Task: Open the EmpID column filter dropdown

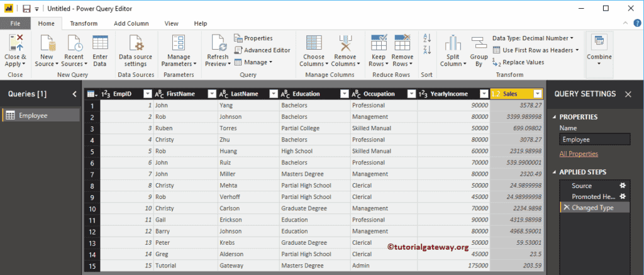Action: 147,94
